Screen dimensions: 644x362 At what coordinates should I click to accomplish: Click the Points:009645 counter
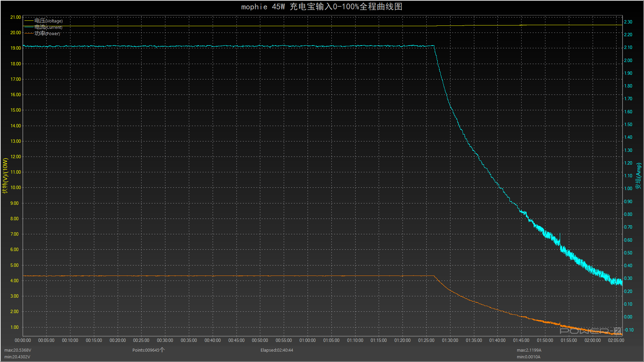148,350
